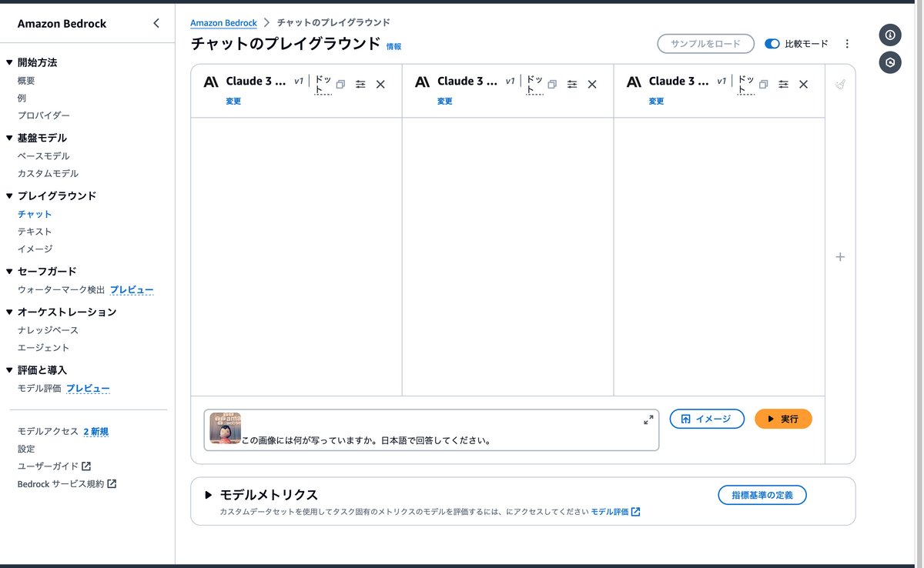Click the Anthropic logo in left panel

(211, 82)
